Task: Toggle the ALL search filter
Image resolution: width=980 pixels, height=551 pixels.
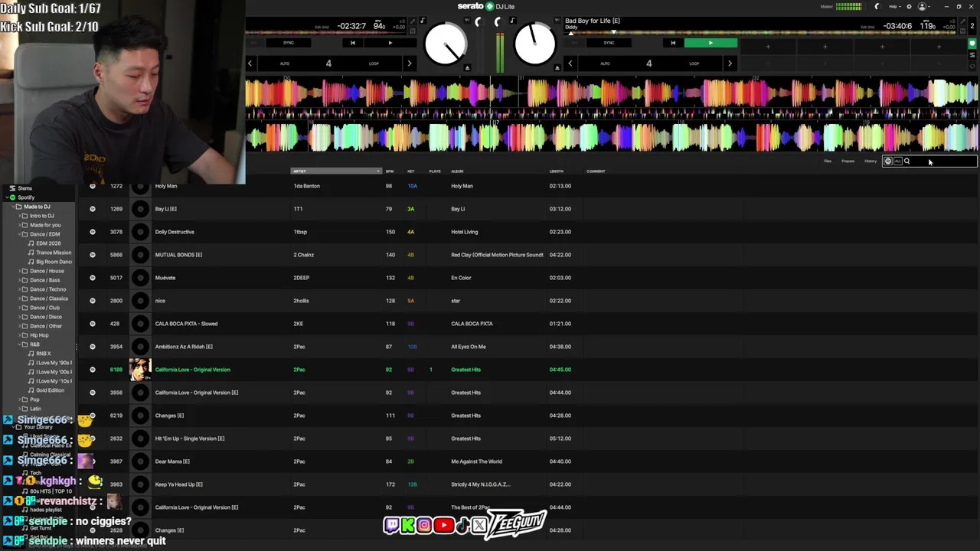Action: coord(898,161)
